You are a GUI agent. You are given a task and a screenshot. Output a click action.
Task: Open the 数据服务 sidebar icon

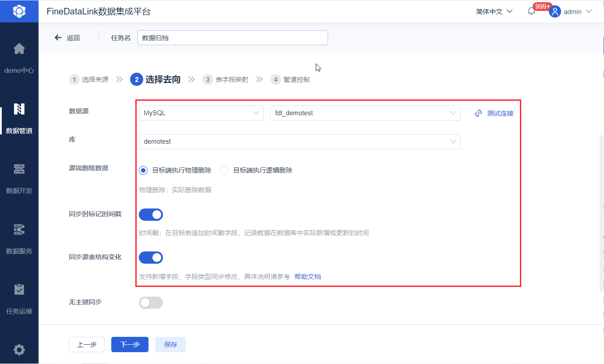pyautogui.click(x=19, y=230)
